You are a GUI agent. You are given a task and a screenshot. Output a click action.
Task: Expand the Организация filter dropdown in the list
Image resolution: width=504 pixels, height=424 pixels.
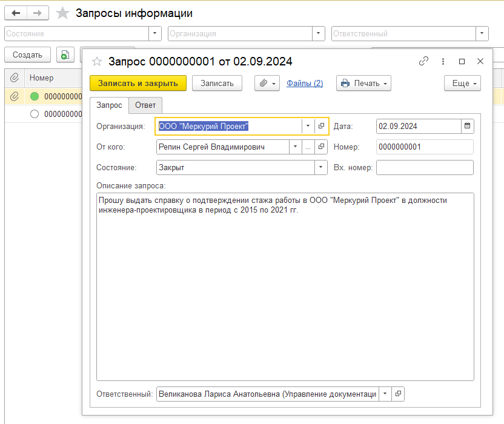click(319, 33)
